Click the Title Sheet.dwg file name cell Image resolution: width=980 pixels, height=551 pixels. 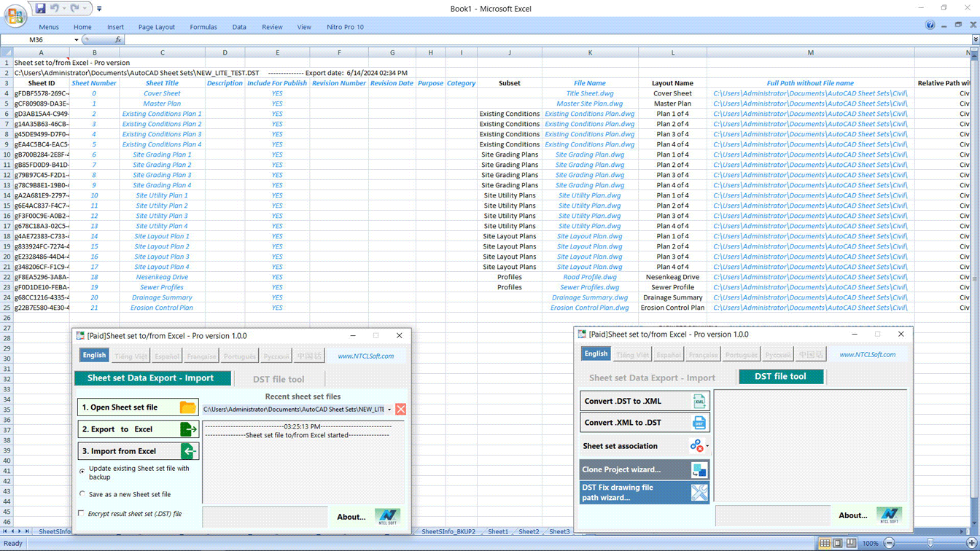click(590, 93)
